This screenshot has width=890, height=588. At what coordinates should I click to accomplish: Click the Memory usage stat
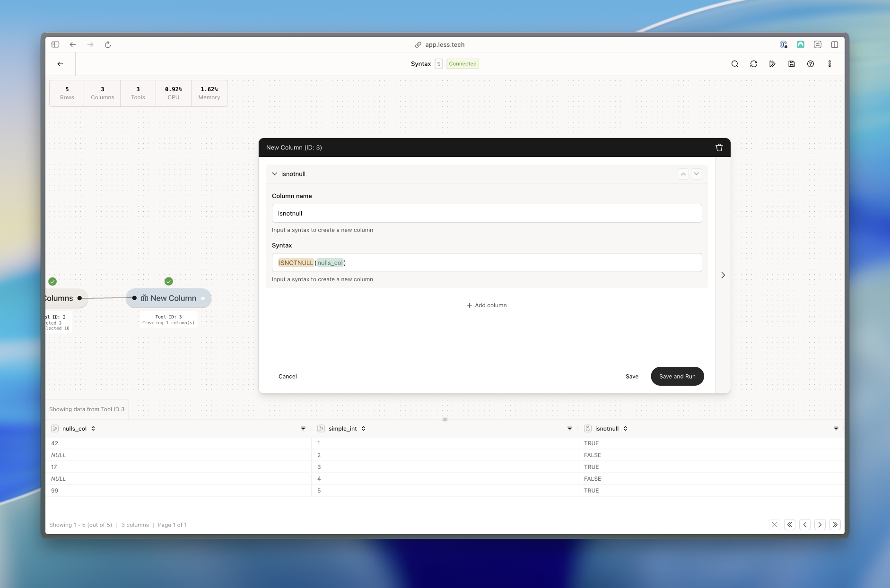[209, 93]
